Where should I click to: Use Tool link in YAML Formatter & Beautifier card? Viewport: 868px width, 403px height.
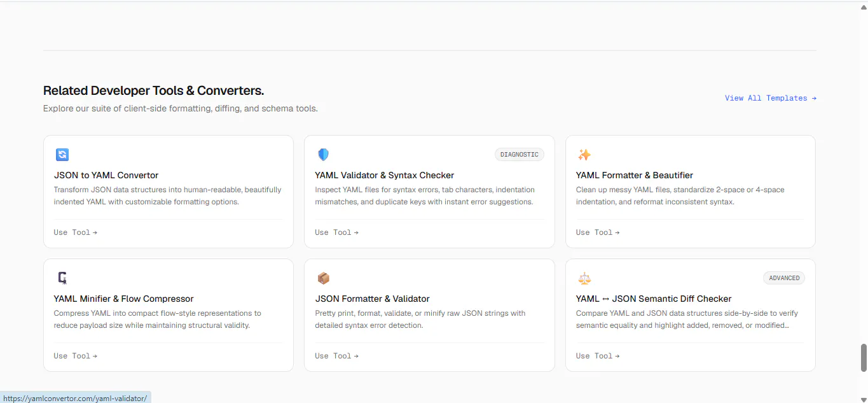coord(598,232)
